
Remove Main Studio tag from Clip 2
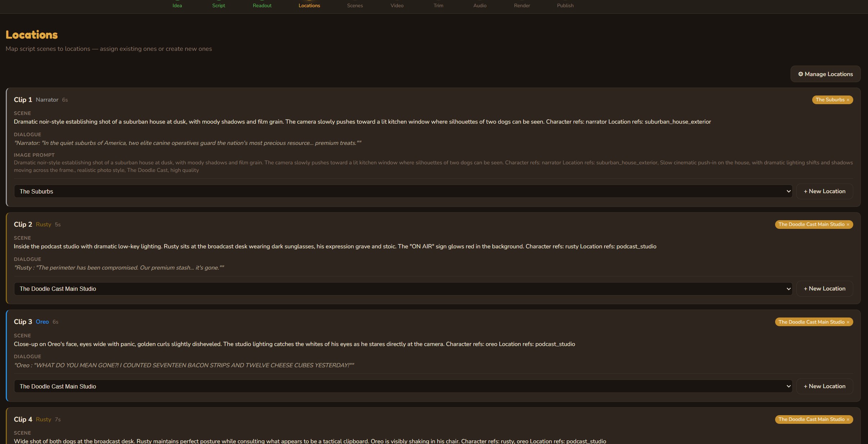click(848, 225)
